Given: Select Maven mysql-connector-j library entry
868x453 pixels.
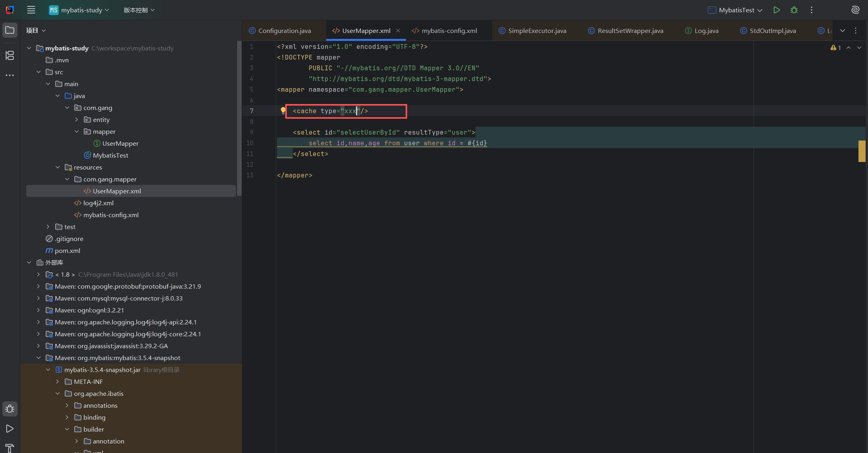Looking at the screenshot, I should (x=114, y=298).
